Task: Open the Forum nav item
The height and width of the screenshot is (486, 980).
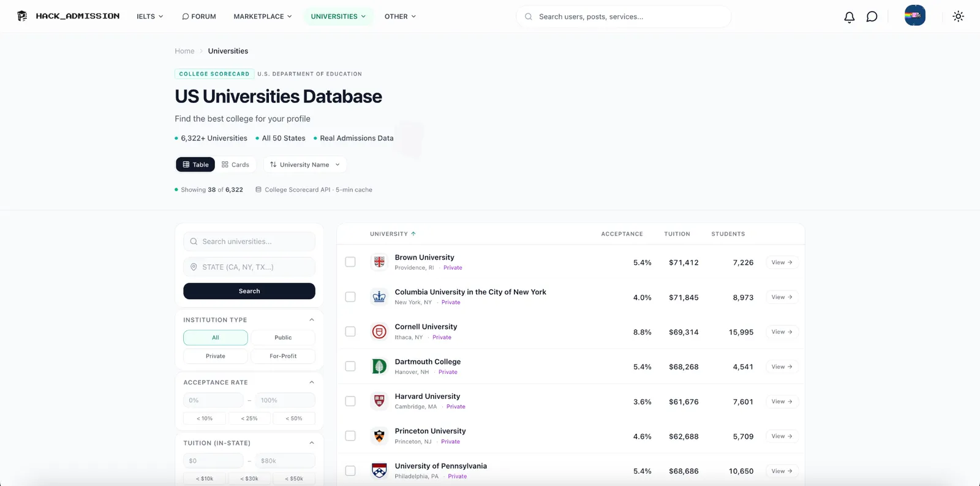Action: [199, 17]
